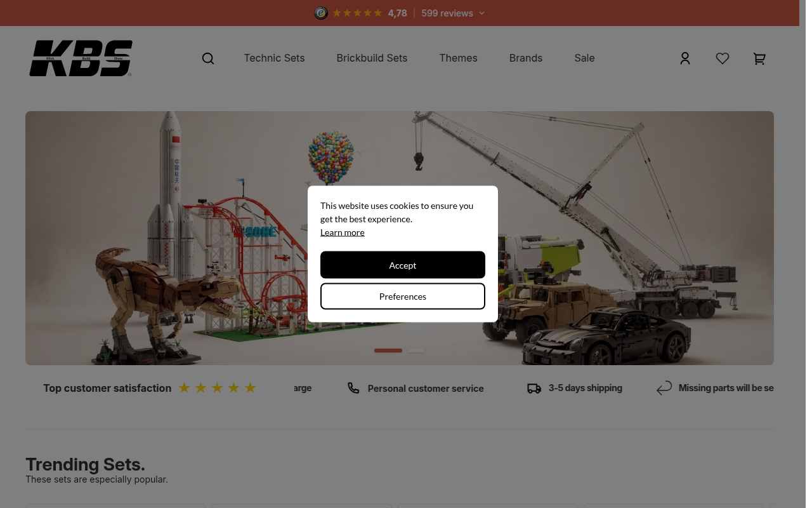Viewport: 812px width, 508px height.
Task: Accept the cookies
Action: [x=403, y=265]
